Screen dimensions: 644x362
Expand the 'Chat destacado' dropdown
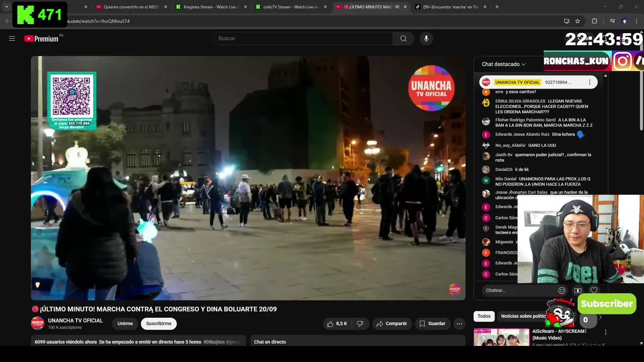pos(504,64)
